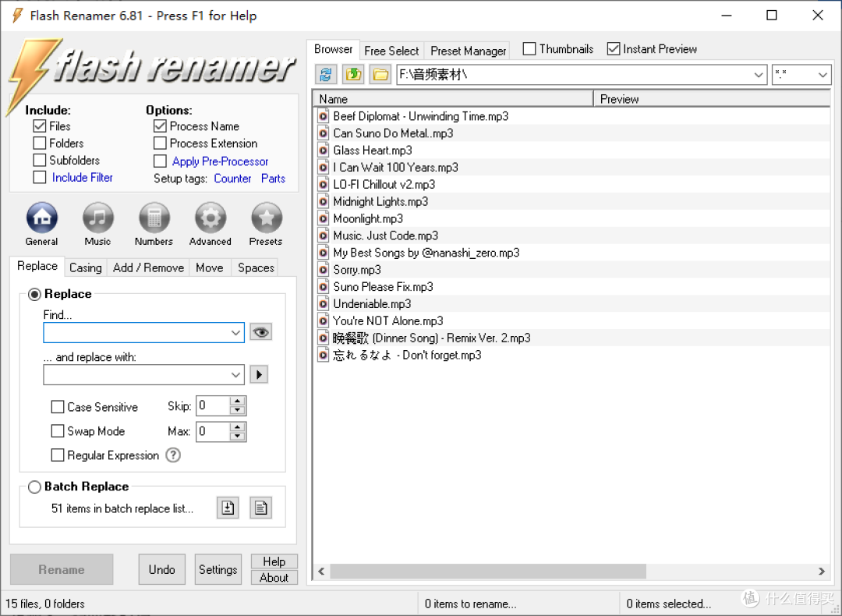This screenshot has height=616, width=842.
Task: Click the horizontal scrollbar thumb in the file list
Action: [488, 572]
